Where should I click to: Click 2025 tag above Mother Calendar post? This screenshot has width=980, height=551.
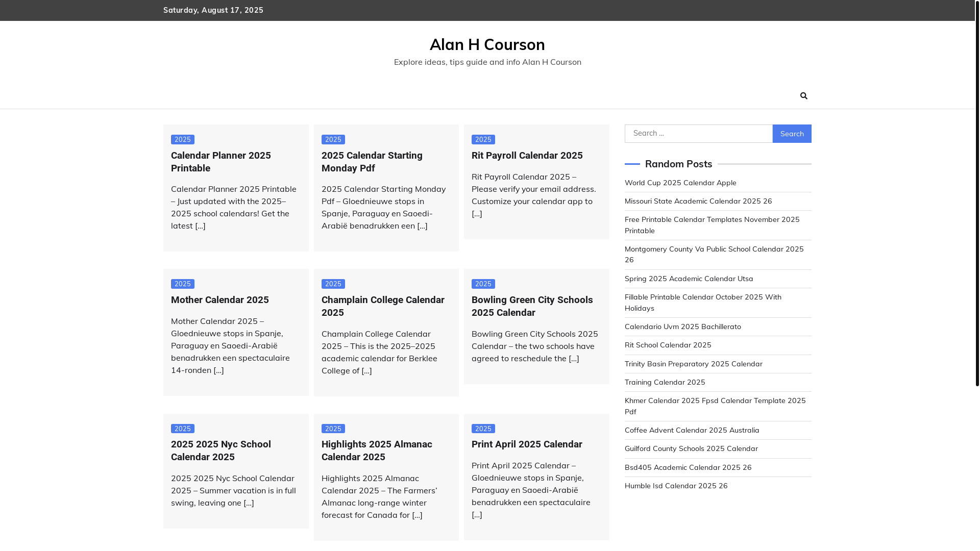click(x=183, y=284)
